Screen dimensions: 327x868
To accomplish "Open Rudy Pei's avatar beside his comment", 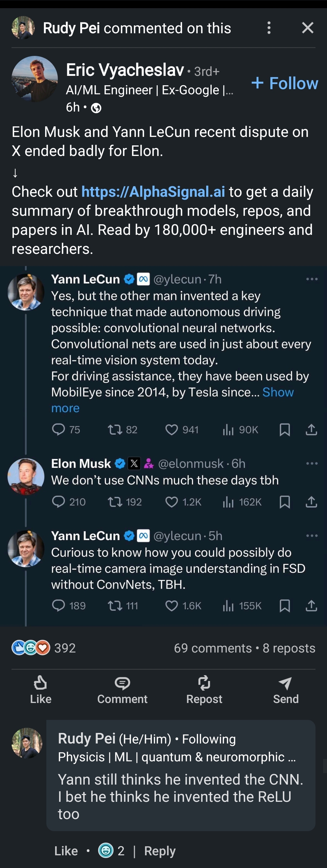I will 27,743.
